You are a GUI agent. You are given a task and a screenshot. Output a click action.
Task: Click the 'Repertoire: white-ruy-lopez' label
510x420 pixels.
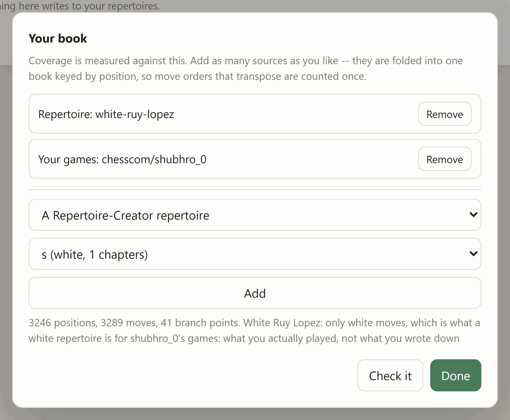tap(106, 114)
